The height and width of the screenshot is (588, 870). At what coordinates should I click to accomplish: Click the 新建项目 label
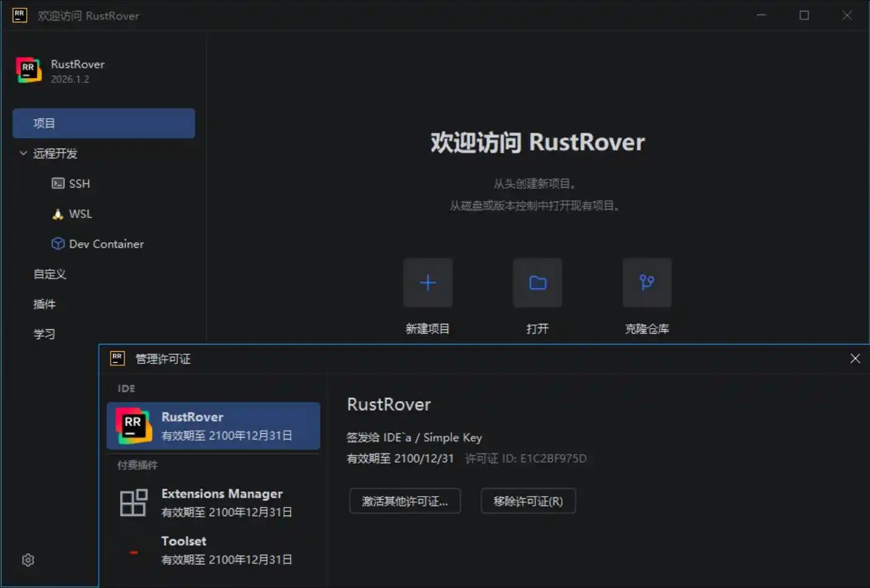pos(427,329)
